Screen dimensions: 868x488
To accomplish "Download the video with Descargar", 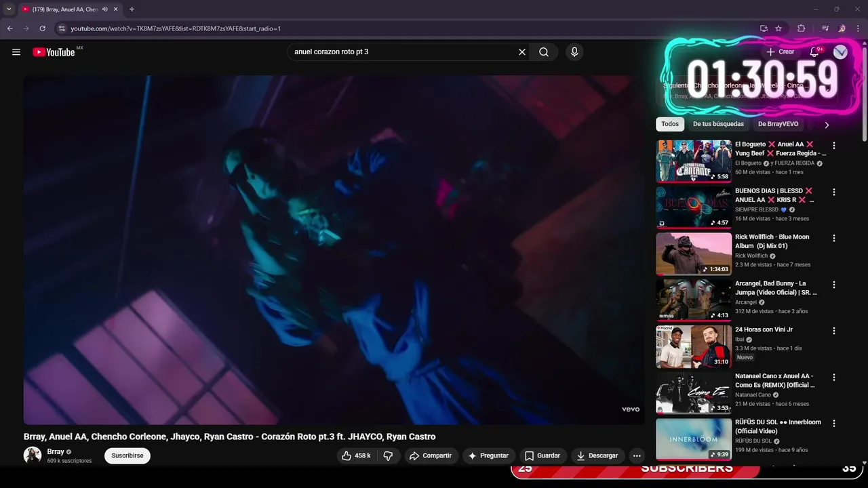I will point(598,455).
